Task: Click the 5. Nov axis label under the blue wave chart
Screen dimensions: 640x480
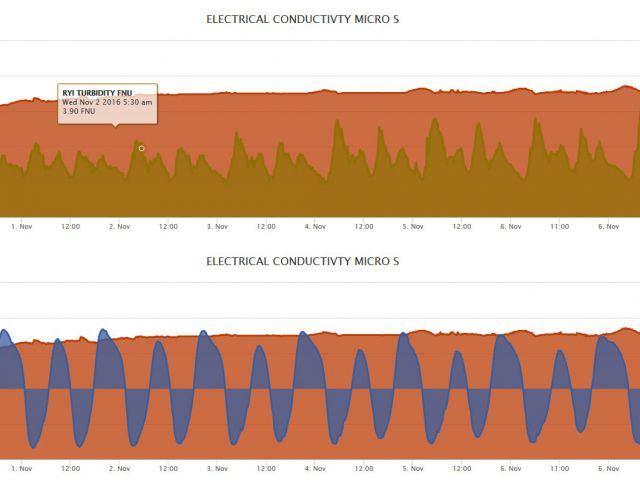Action: pyautogui.click(x=413, y=468)
